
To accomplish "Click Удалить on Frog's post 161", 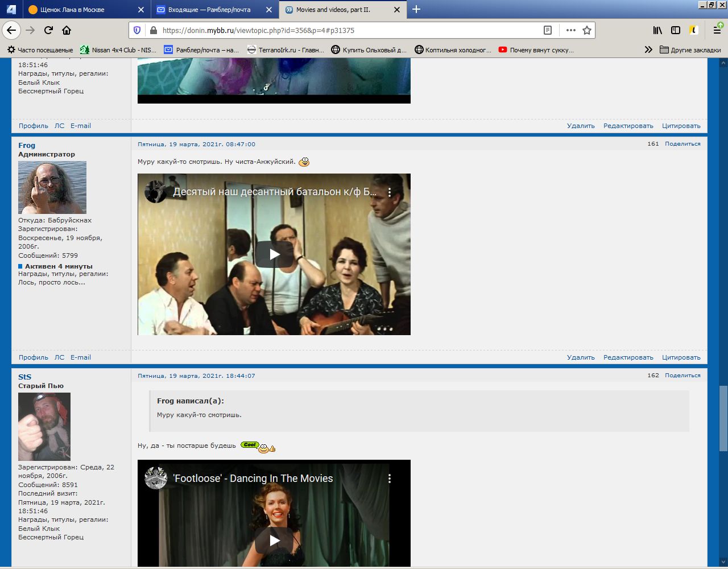I will click(581, 357).
